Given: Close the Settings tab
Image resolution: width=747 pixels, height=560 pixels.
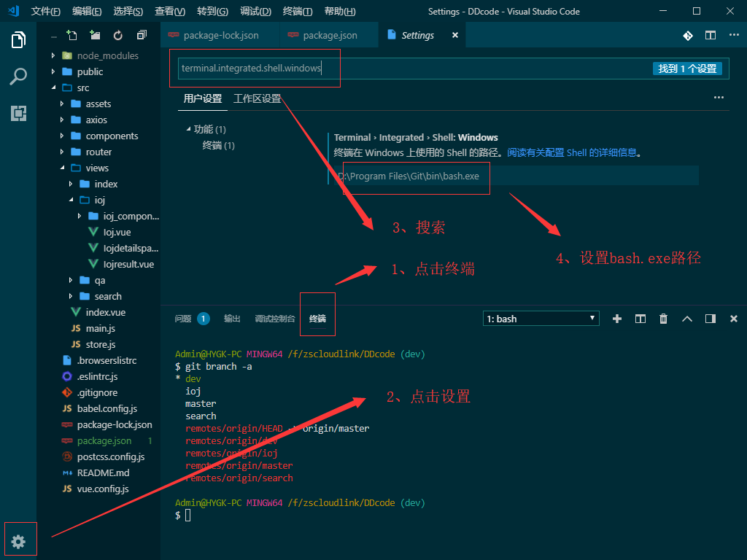Looking at the screenshot, I should (455, 35).
